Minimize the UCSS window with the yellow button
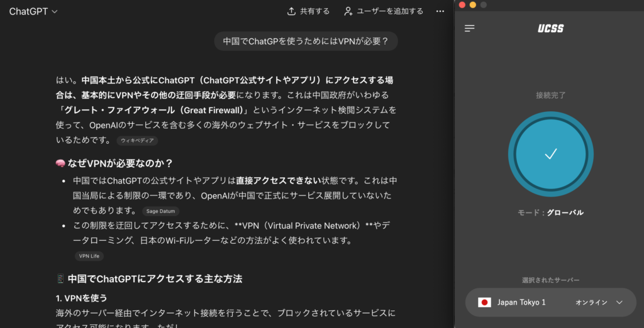Viewport: 644px width, 328px height. pyautogui.click(x=473, y=5)
